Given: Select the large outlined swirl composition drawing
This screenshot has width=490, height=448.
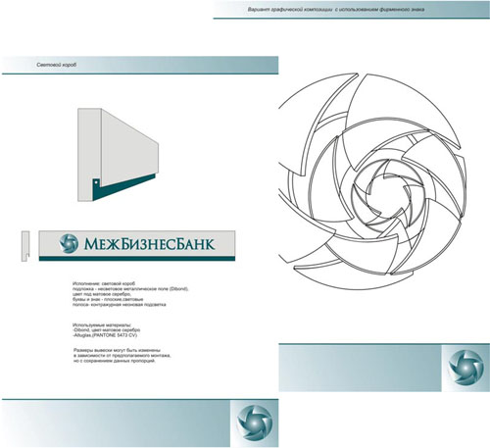Looking at the screenshot, I should click(372, 181).
